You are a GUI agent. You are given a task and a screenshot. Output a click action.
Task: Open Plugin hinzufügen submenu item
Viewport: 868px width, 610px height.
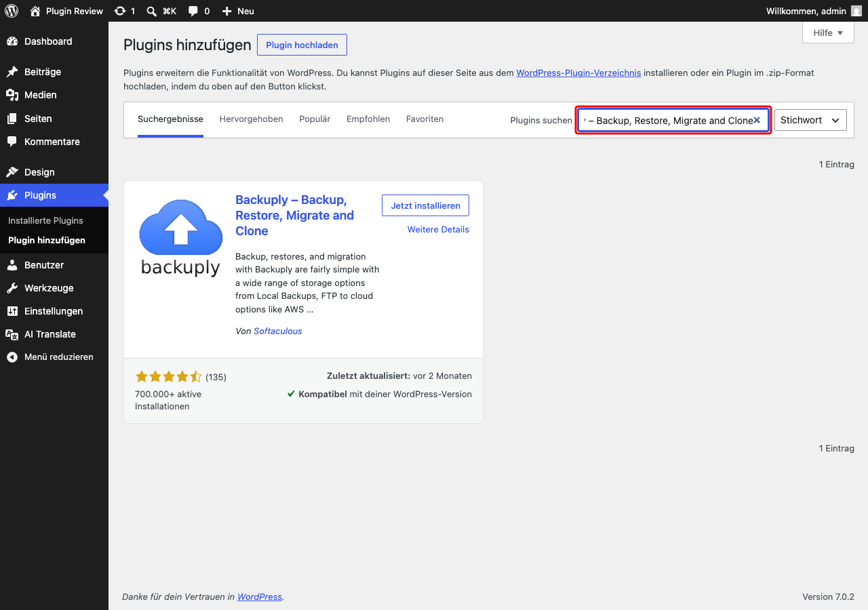tap(47, 240)
